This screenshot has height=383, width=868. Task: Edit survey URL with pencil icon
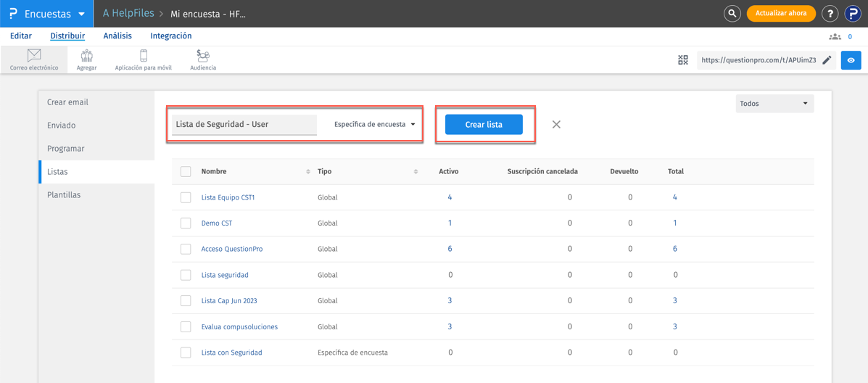tap(827, 60)
